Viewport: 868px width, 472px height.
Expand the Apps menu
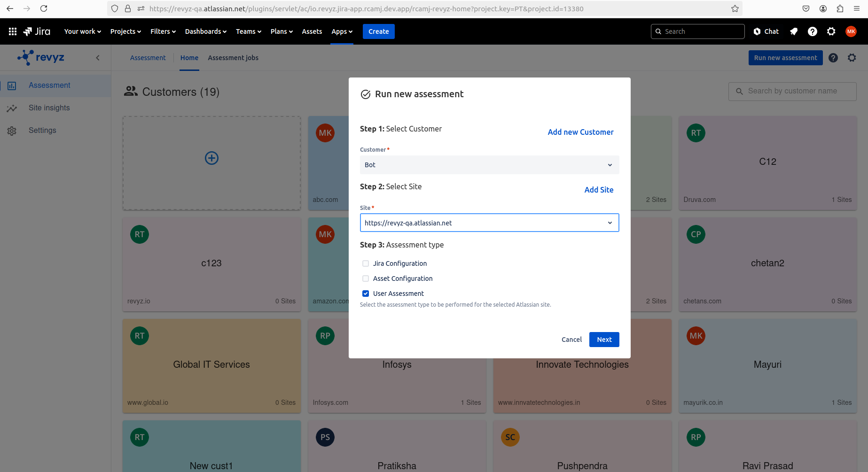[342, 31]
